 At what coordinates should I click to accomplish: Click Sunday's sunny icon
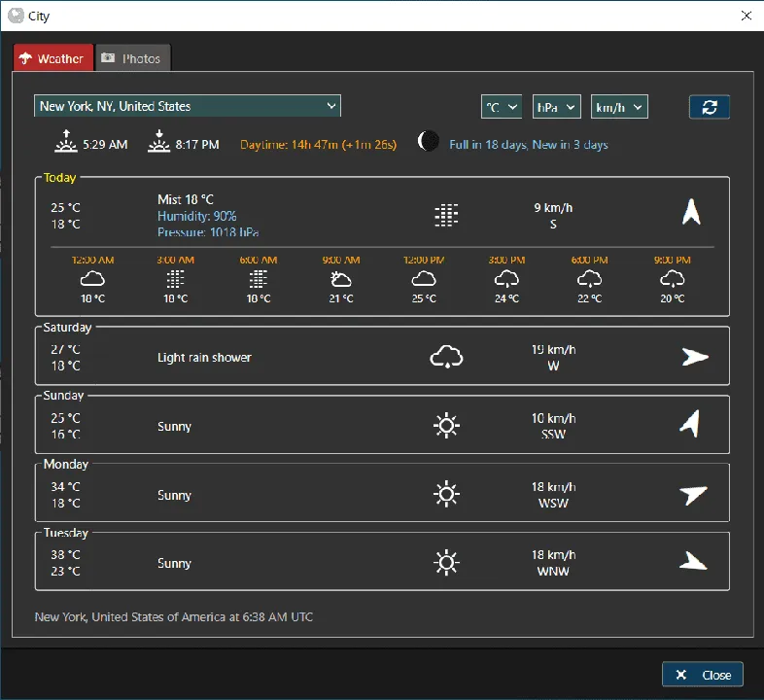446,426
